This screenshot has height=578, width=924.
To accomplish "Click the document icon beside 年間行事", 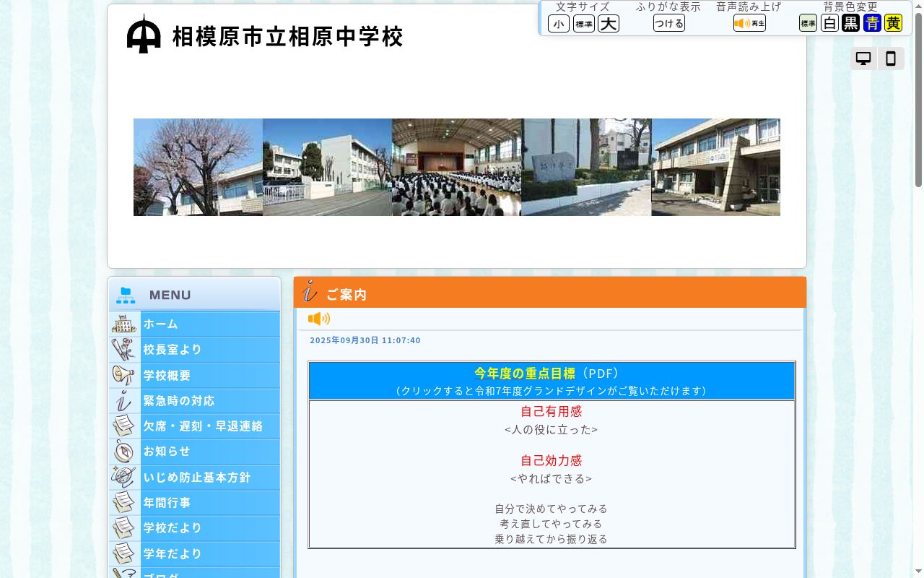I will tap(124, 502).
